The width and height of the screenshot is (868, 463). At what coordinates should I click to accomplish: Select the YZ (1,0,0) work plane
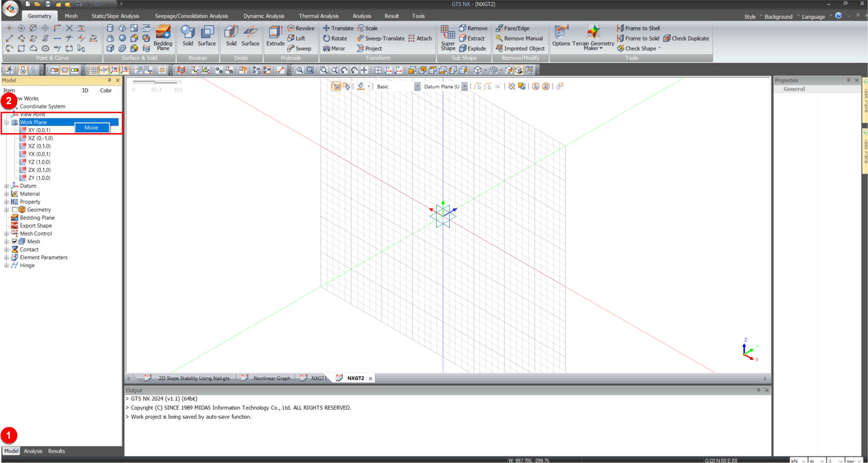[39, 162]
